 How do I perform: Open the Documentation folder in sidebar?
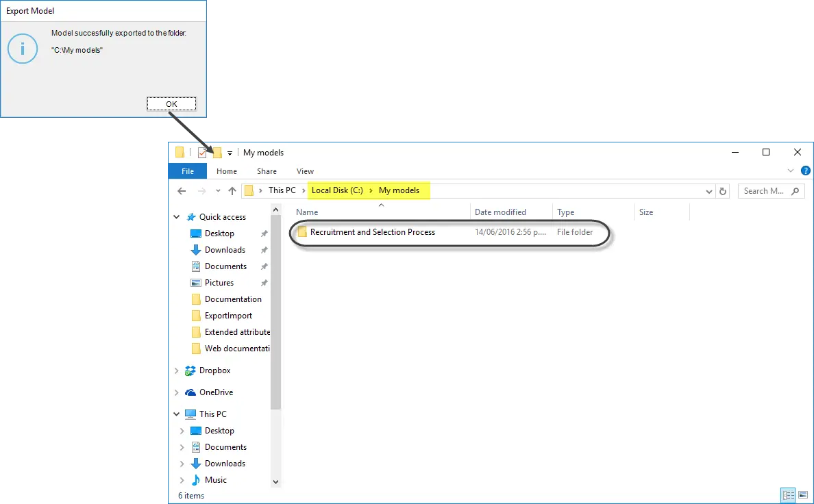click(233, 299)
